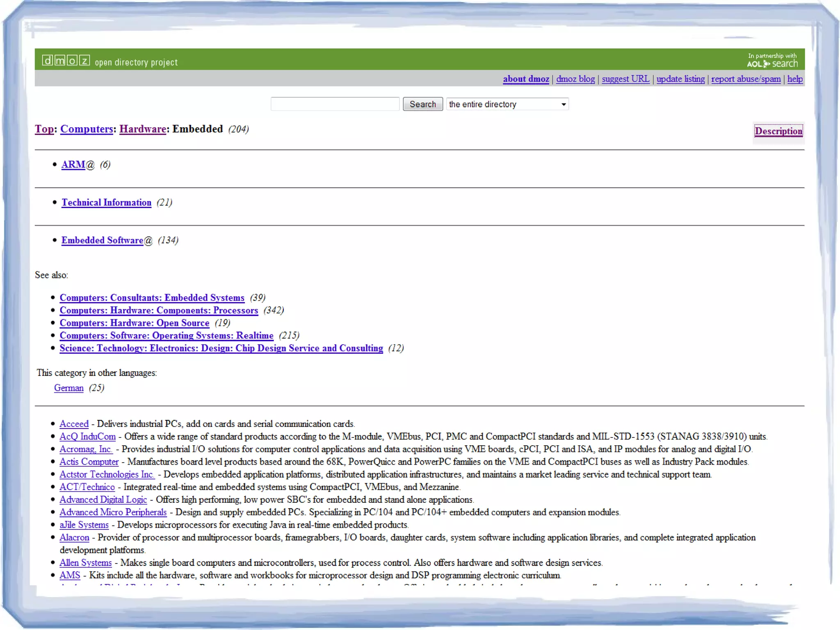Open the Allen Systems listing
The height and width of the screenshot is (630, 840).
(85, 563)
